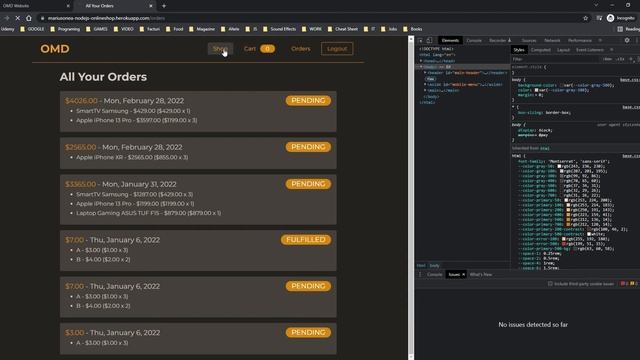Viewport: 640px width, 360px height.
Task: Open drawer three-dot more tools menu
Action: [x=420, y=274]
